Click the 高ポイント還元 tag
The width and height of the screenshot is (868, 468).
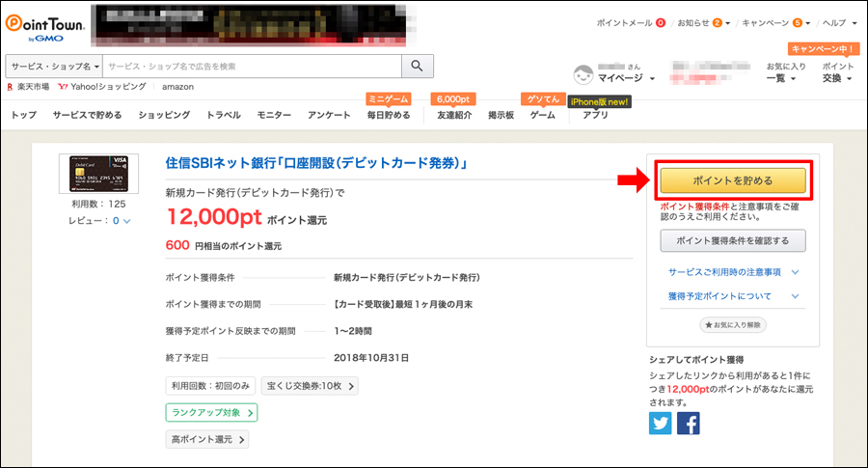[x=207, y=439]
